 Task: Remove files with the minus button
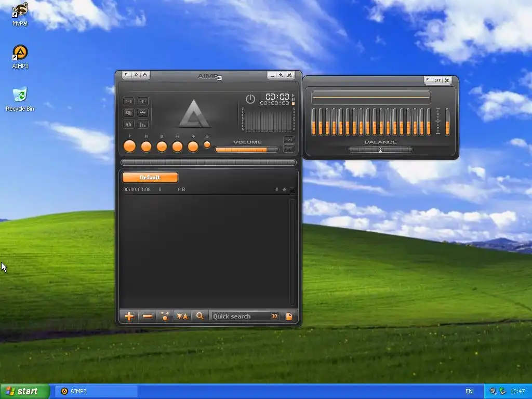[x=147, y=316]
